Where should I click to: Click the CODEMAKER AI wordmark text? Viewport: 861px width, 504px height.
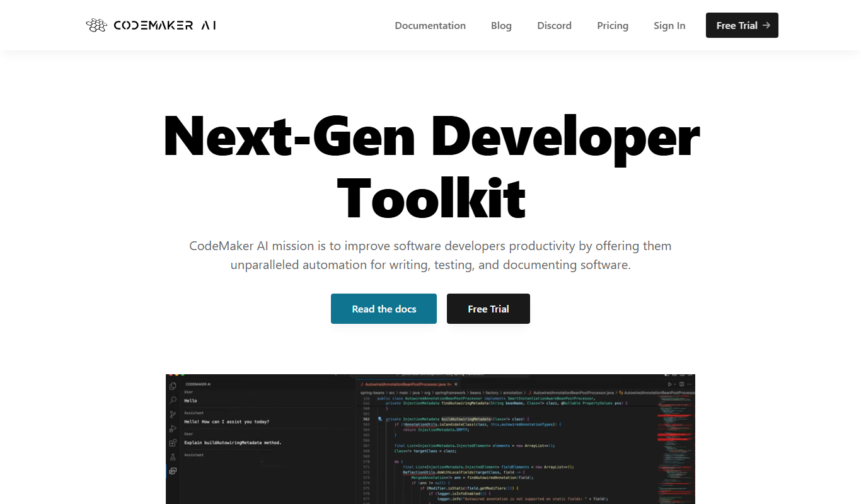pos(165,26)
